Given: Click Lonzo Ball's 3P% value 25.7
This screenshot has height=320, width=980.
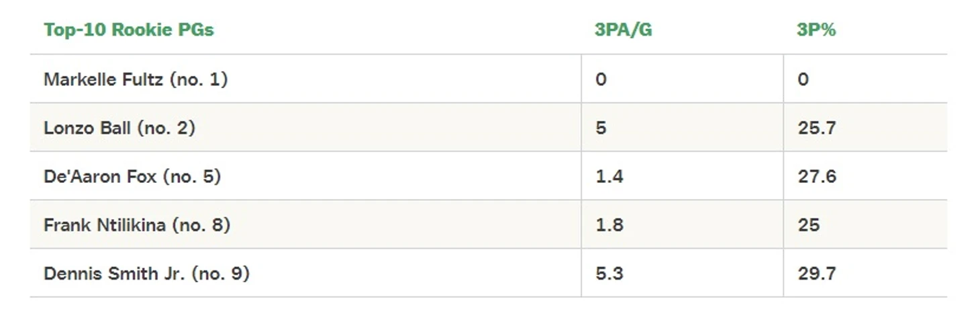Looking at the screenshot, I should tap(817, 128).
